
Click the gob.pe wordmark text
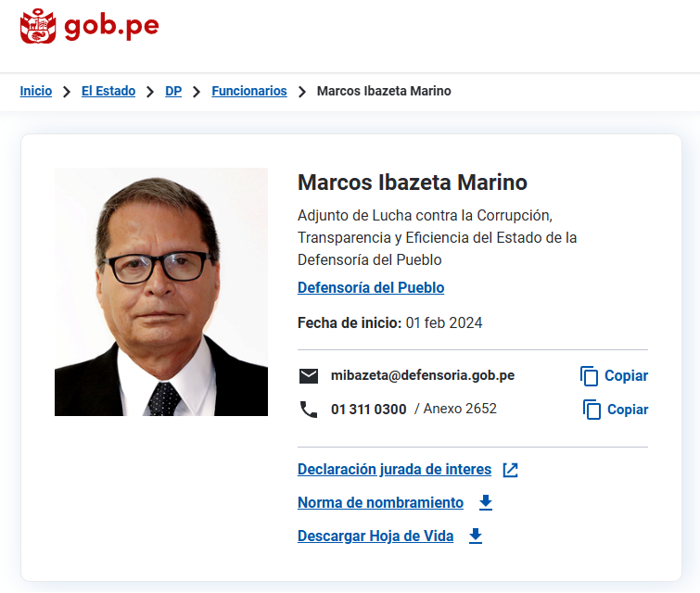click(111, 26)
